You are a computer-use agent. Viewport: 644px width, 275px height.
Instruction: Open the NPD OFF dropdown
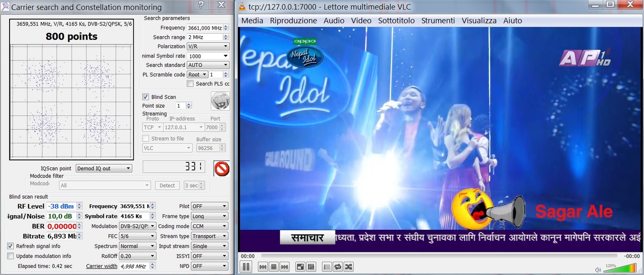tap(209, 266)
